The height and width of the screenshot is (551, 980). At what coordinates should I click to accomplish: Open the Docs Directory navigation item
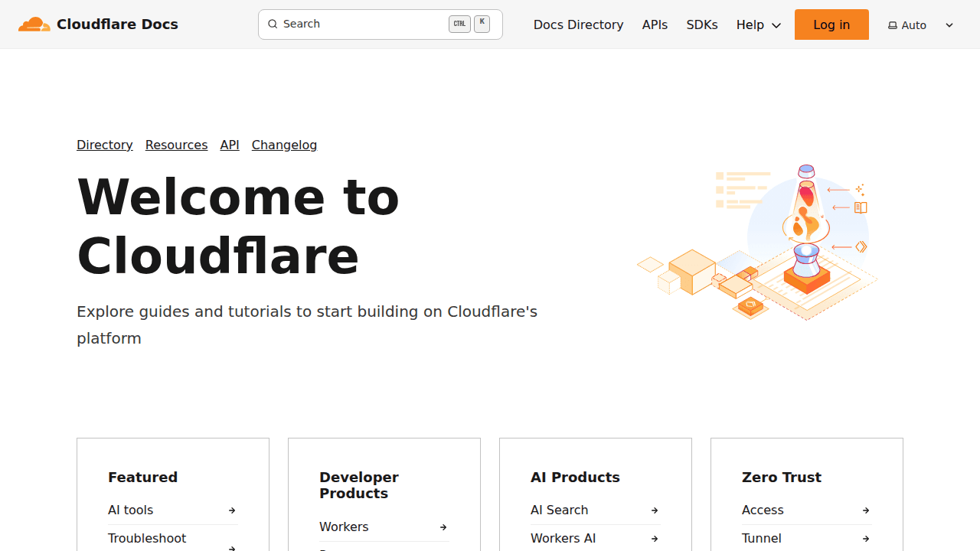(578, 24)
